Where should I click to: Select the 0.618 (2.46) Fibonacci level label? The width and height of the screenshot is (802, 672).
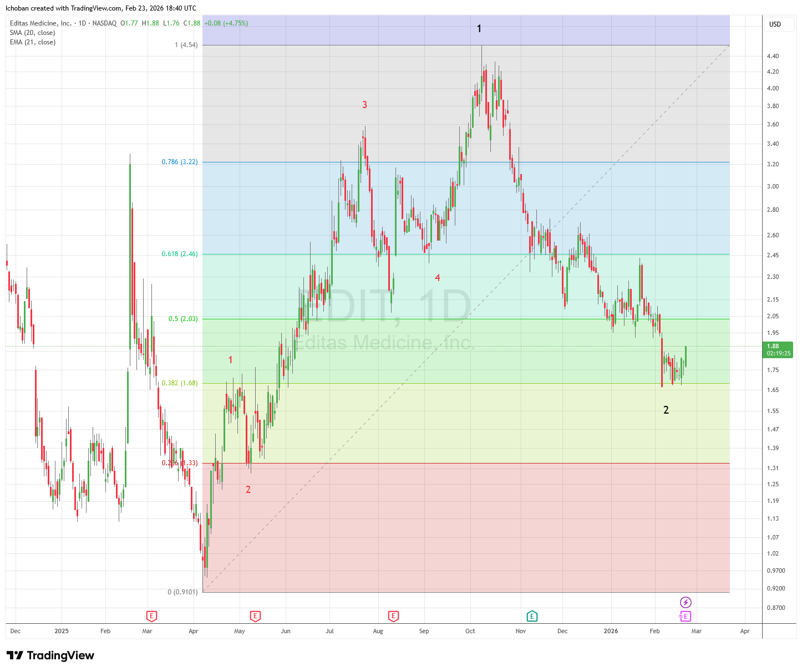[x=179, y=254]
